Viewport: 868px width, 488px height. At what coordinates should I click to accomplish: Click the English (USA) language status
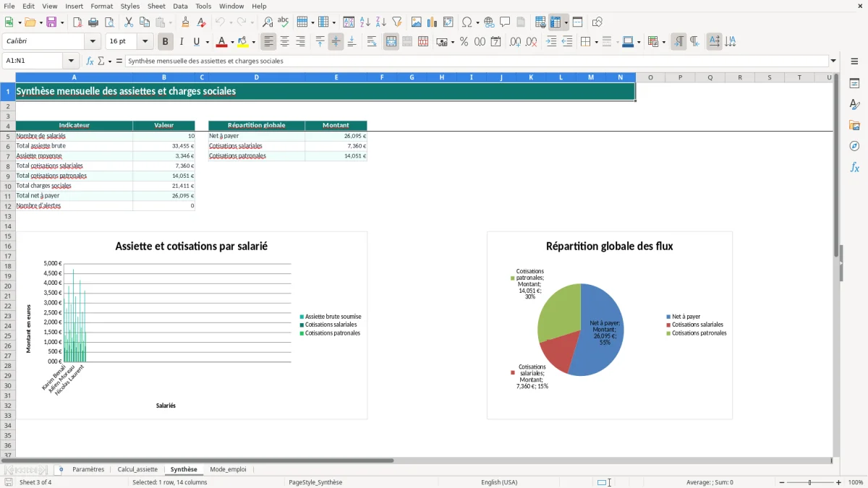[499, 482]
